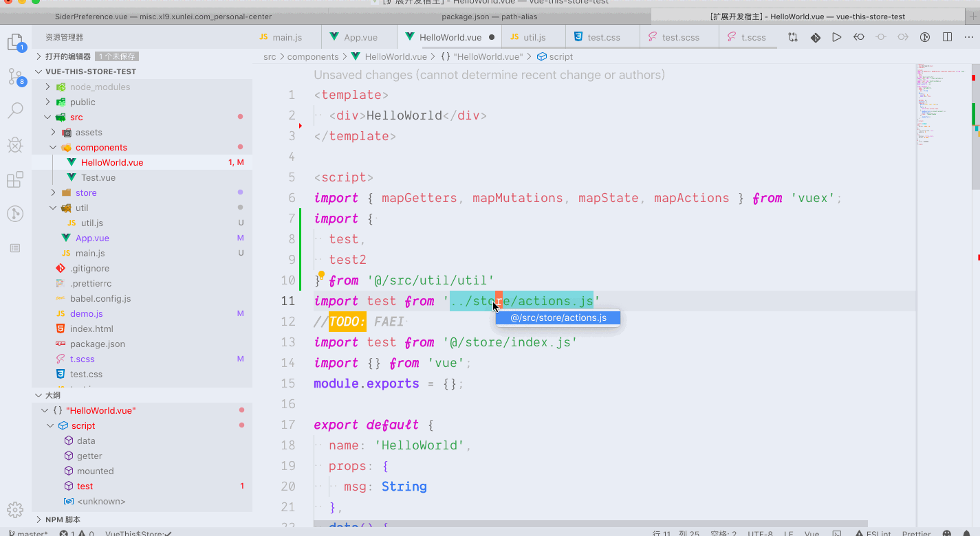
Task: Select the test.scss tab
Action: coord(679,37)
